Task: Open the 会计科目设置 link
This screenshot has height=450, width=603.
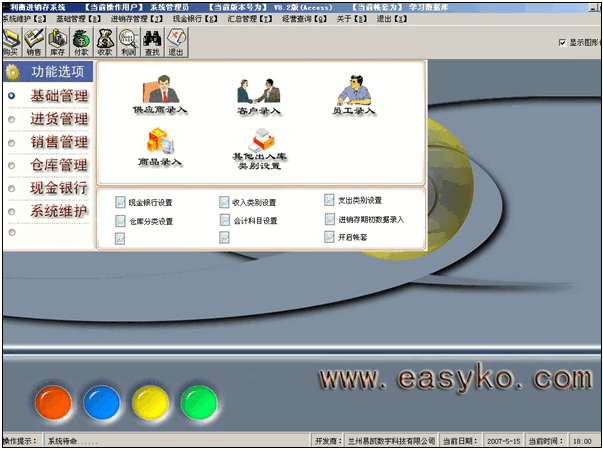Action: (254, 221)
